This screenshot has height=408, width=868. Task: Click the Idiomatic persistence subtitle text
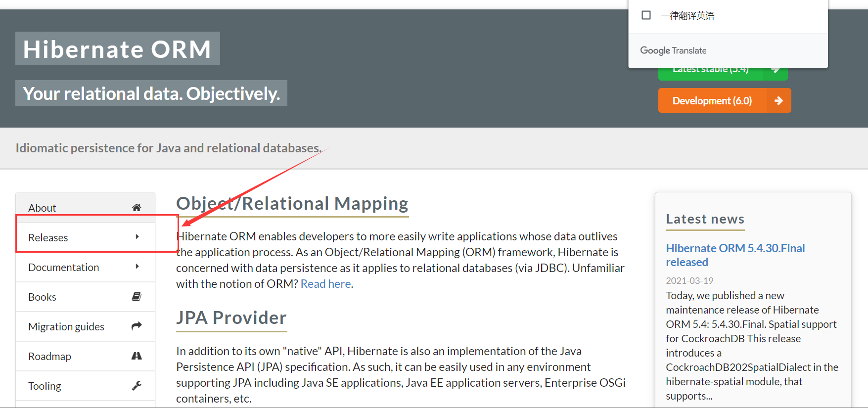point(169,148)
